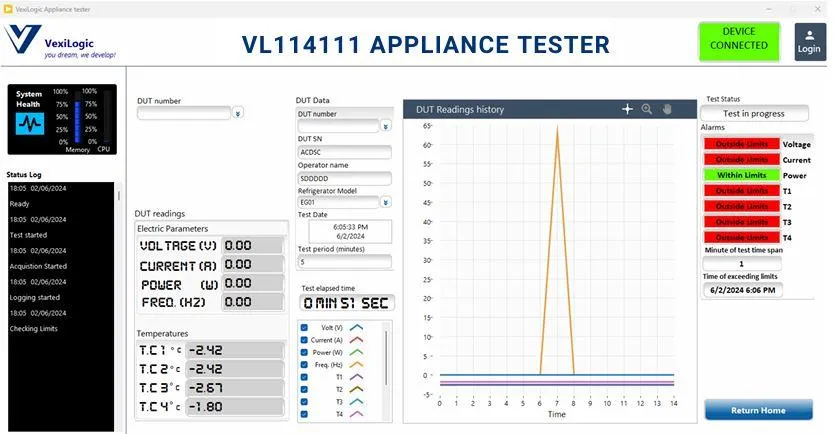Click the DUT SN input field

[x=345, y=152]
